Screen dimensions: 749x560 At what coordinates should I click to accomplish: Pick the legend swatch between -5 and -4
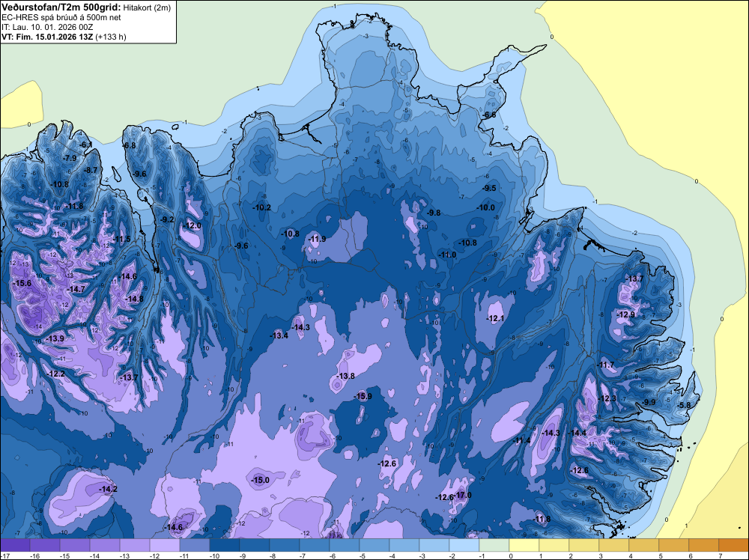374,545
